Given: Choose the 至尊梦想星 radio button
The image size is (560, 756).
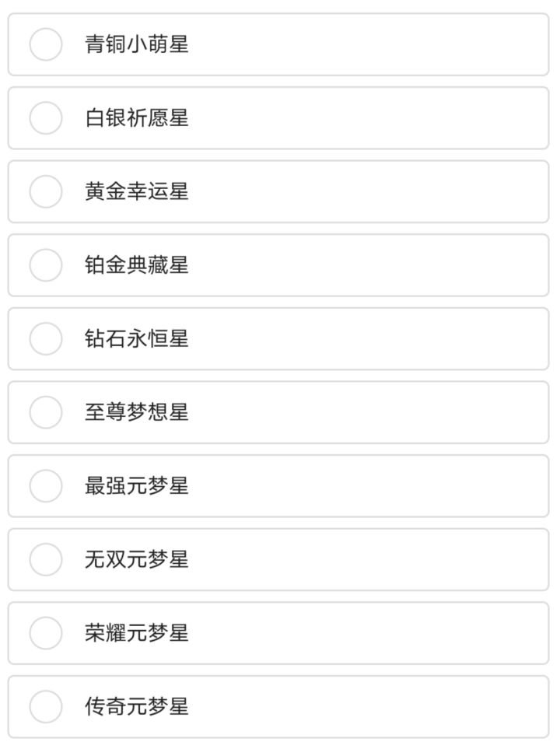Looking at the screenshot, I should [46, 412].
